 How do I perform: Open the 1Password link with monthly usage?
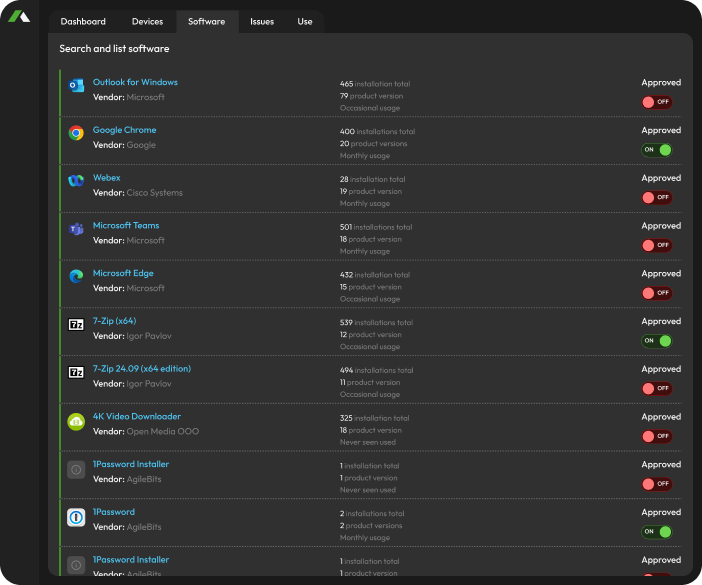(114, 512)
